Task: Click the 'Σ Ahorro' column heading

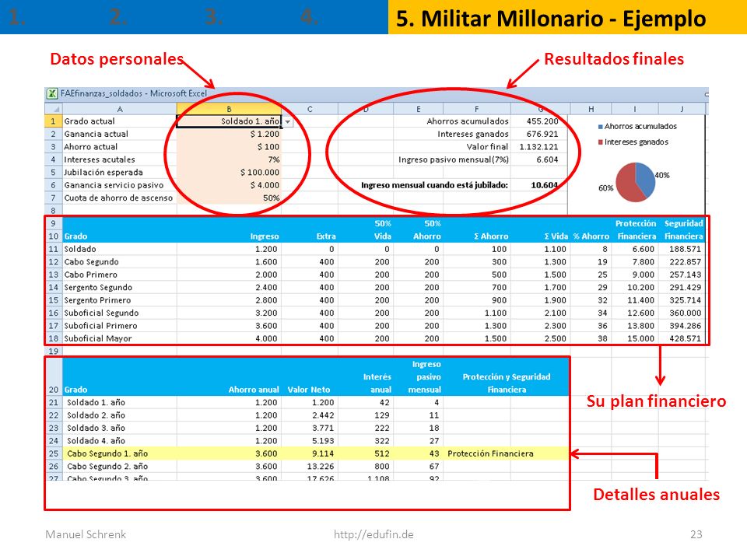Action: click(491, 236)
